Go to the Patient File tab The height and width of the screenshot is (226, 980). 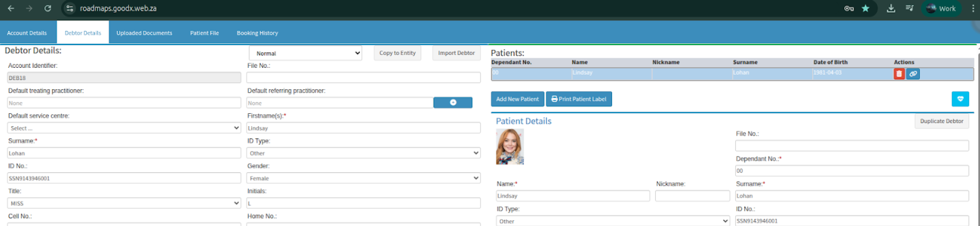204,33
